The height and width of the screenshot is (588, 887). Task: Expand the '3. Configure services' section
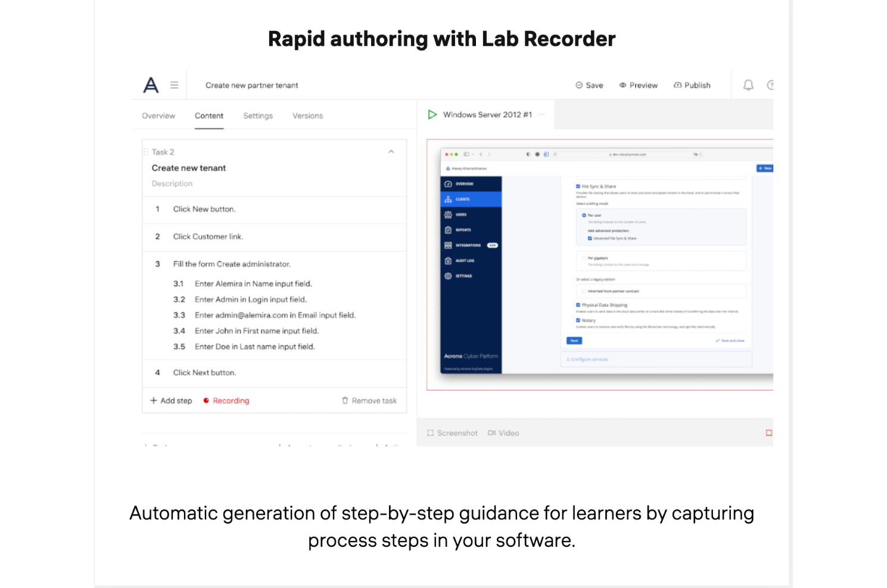(x=655, y=359)
